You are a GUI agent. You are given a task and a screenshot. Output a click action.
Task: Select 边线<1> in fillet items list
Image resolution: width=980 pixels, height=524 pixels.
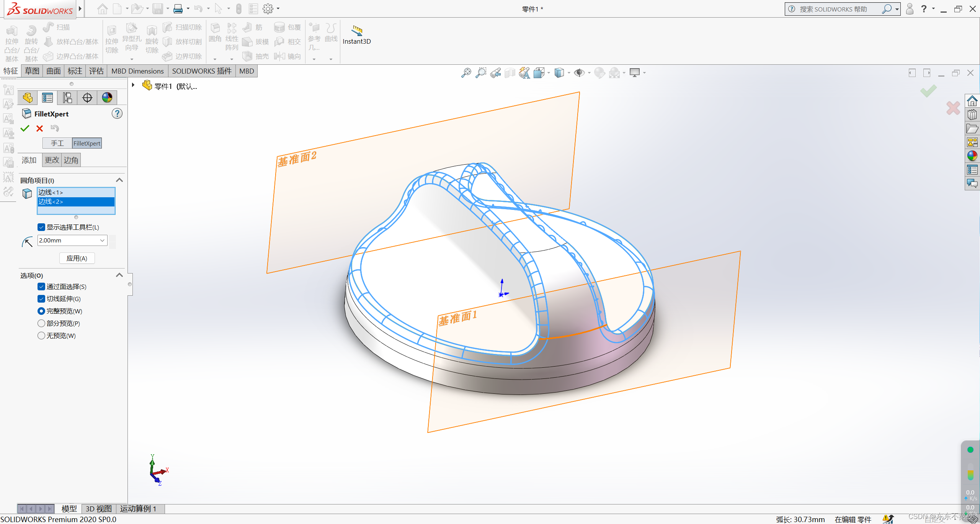tap(76, 192)
